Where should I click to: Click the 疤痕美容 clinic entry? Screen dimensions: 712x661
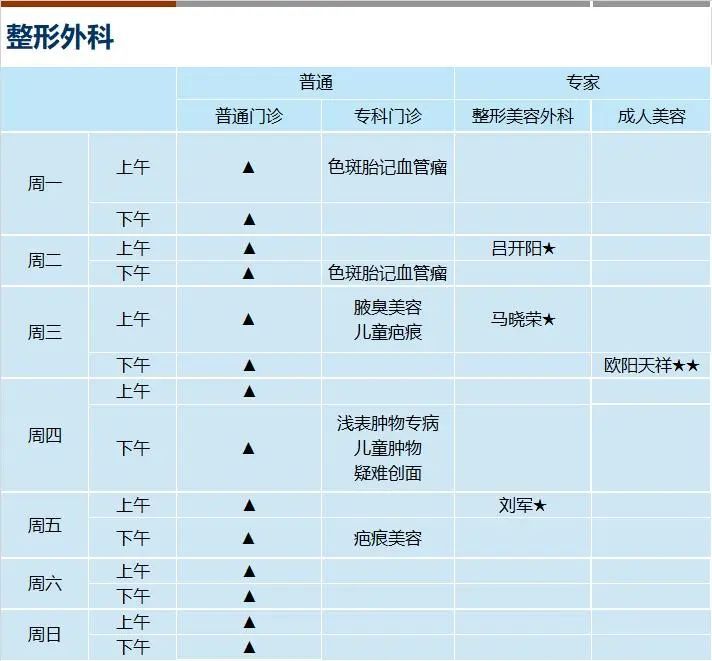coord(388,538)
